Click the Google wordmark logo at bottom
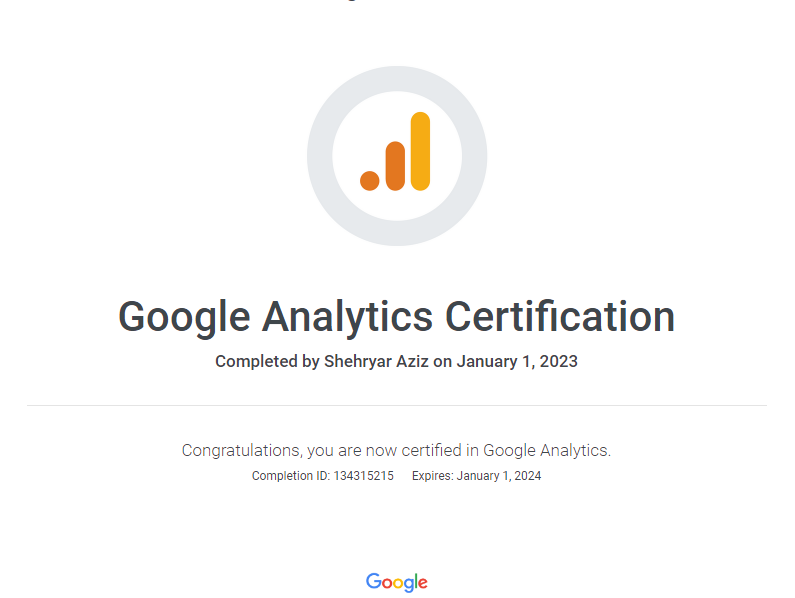The width and height of the screenshot is (795, 598). coord(397,582)
